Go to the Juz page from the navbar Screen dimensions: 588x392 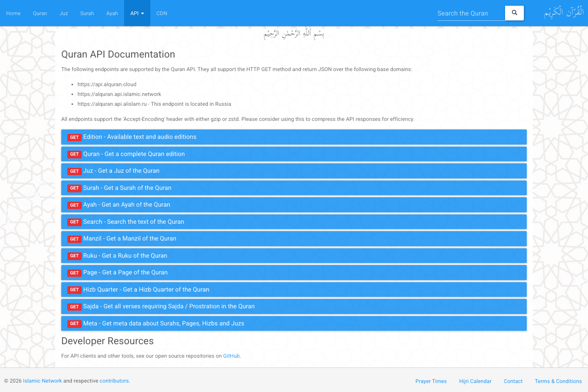pos(63,13)
